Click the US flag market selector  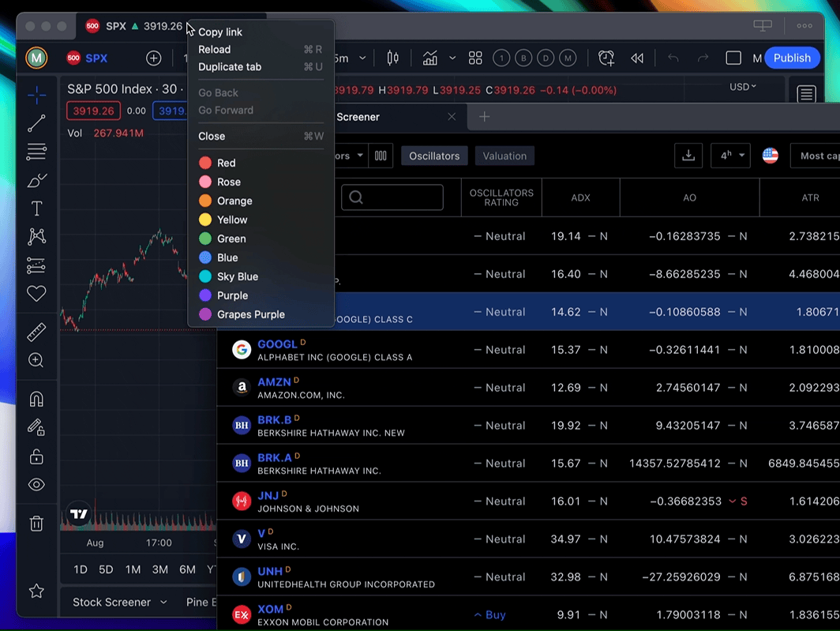click(x=771, y=156)
